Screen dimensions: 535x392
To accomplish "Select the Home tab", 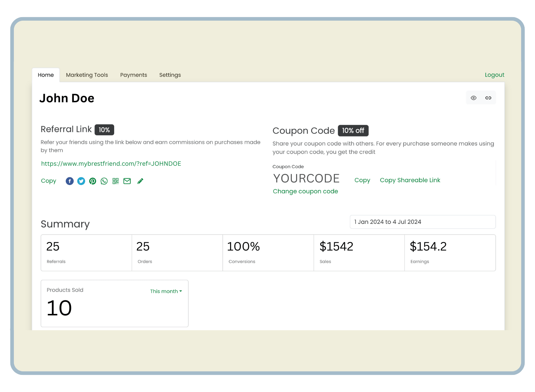I will click(46, 75).
